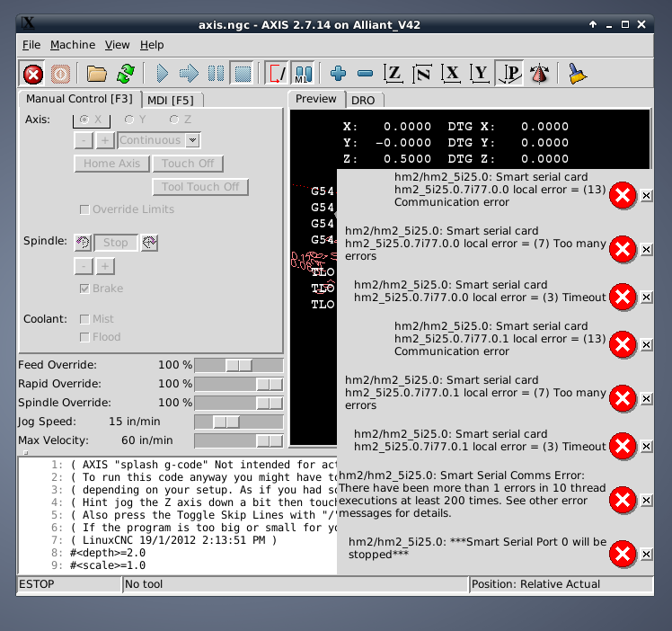This screenshot has width=672, height=631.
Task: Adjust the Rapid Override slider
Action: (x=239, y=384)
